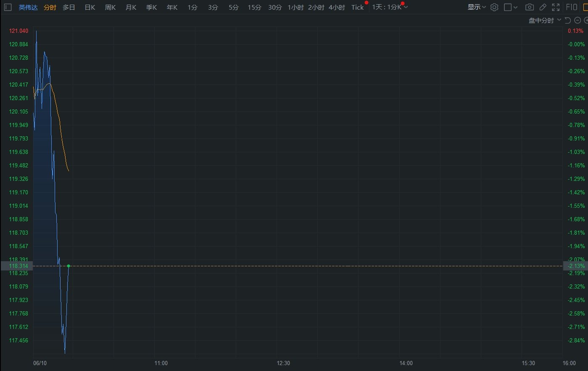Click the undo reset arrow icon

point(567,20)
